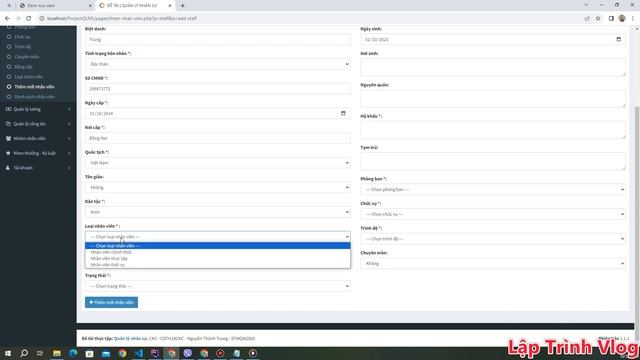Open the 'Chuyên môn' dropdown

(493, 263)
